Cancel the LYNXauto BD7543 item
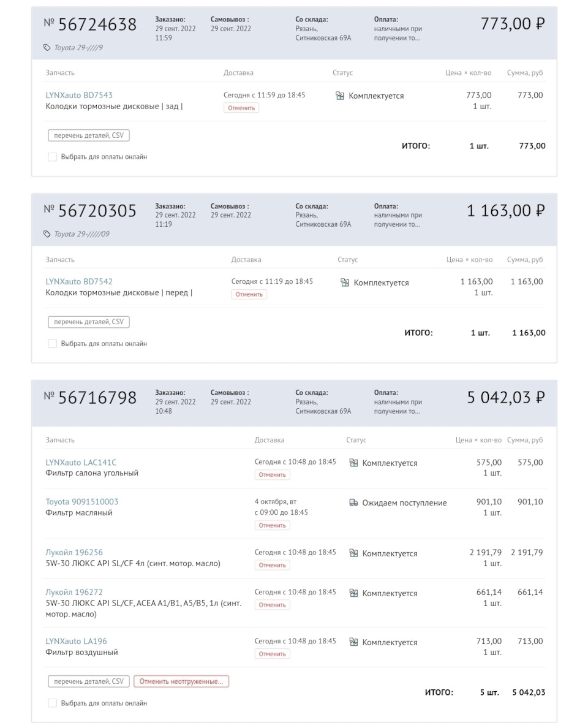The width and height of the screenshot is (588, 728). [241, 108]
